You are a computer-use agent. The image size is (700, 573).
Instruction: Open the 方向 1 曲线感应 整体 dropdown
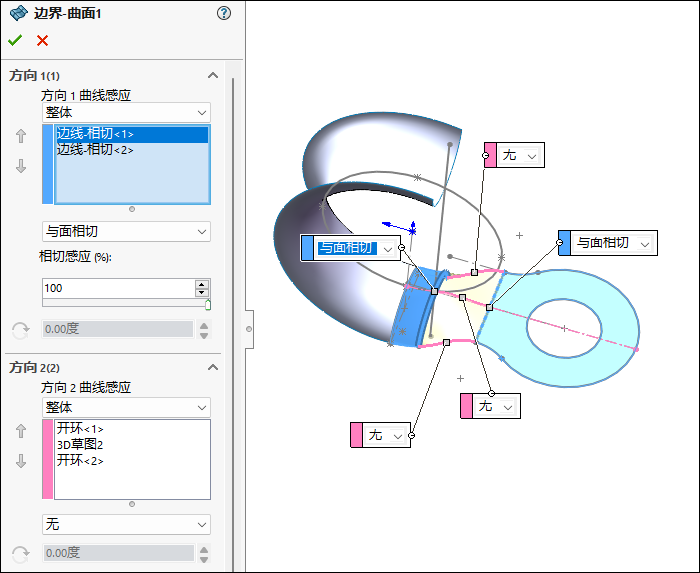126,112
